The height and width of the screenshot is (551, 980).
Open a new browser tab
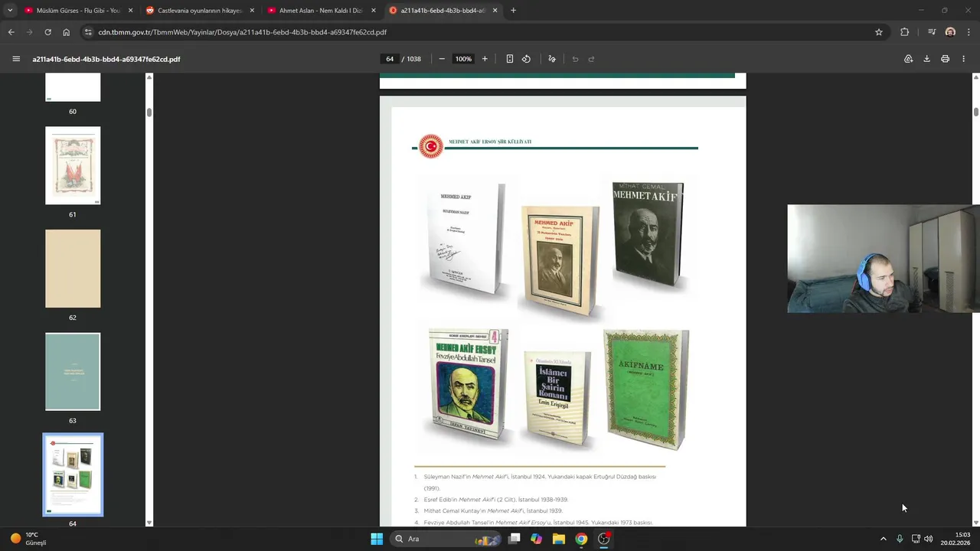[513, 11]
